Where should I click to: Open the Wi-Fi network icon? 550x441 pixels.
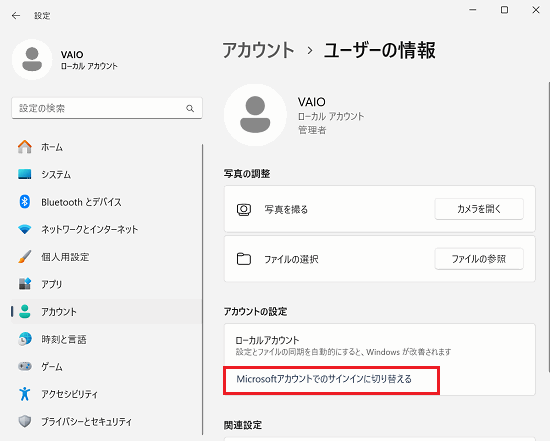coord(25,229)
